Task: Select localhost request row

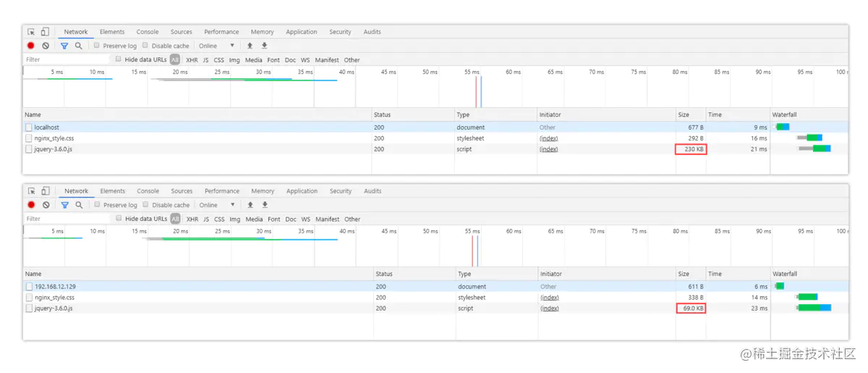Action: click(x=435, y=127)
